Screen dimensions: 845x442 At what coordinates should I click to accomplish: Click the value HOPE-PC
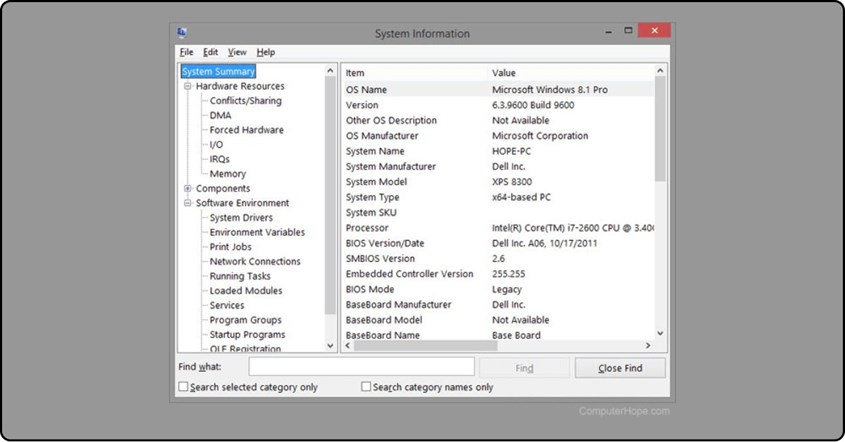coord(511,151)
